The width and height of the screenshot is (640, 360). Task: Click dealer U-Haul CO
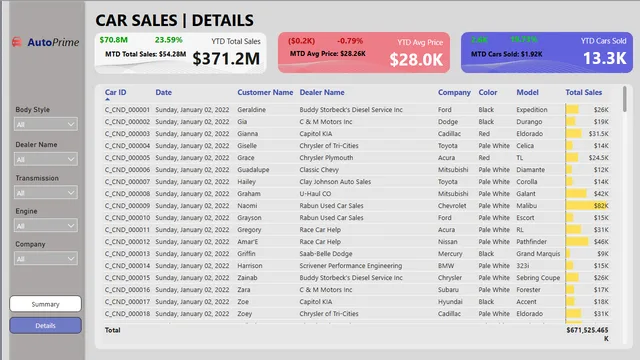(x=316, y=193)
